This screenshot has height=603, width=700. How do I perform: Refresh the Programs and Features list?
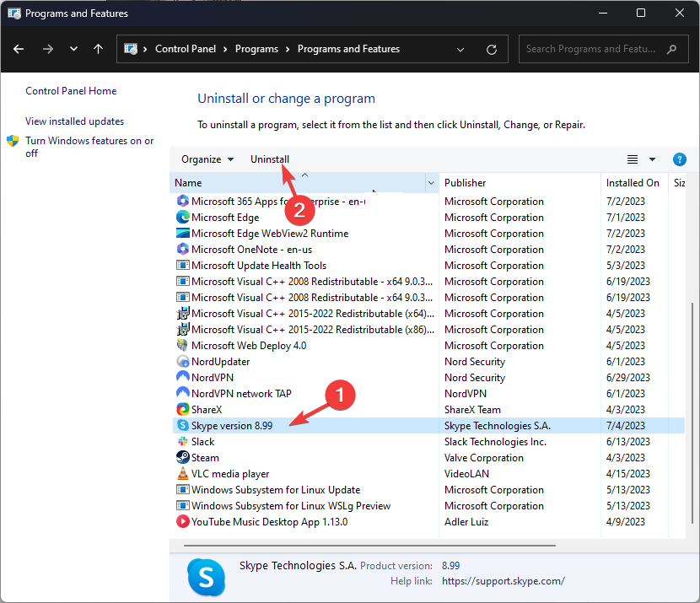[492, 49]
